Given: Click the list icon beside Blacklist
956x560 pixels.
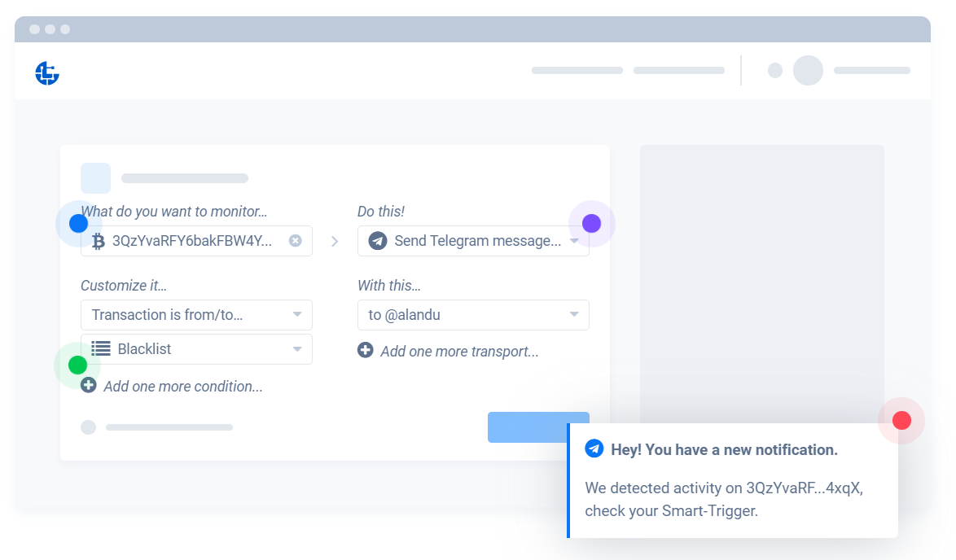Looking at the screenshot, I should pos(101,348).
